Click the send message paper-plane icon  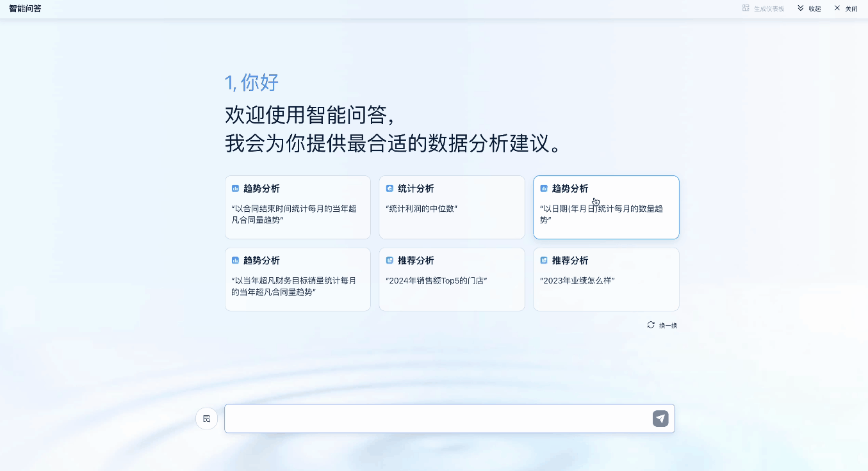(660, 418)
